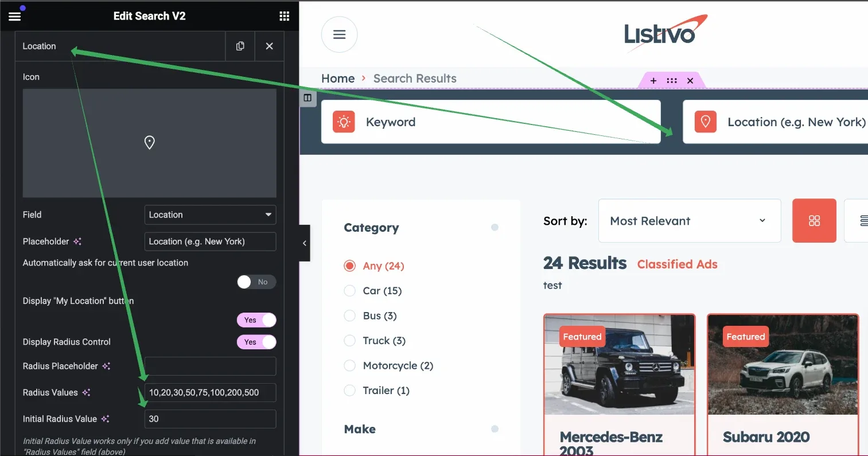The height and width of the screenshot is (456, 868).
Task: Duplicate the Location field item
Action: (x=240, y=46)
